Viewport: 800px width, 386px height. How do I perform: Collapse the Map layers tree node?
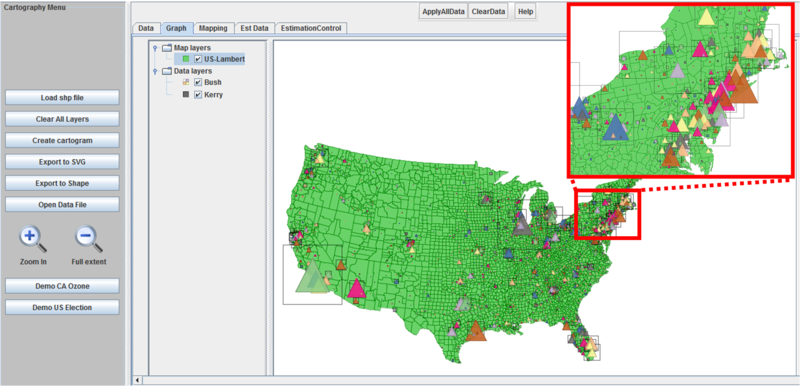155,47
